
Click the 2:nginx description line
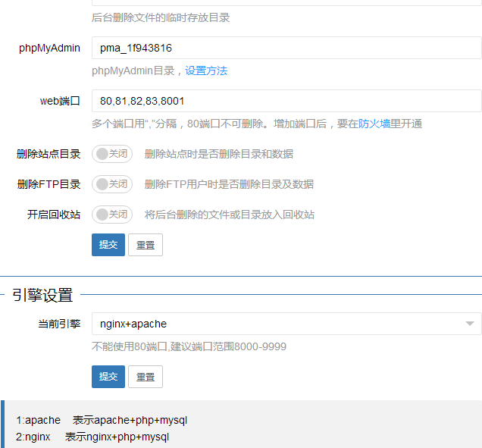click(92, 437)
